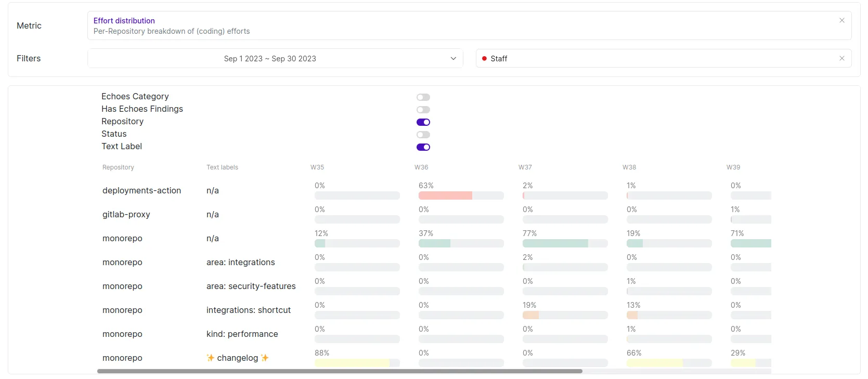Click monorepo in the kind: performance row

(122, 334)
